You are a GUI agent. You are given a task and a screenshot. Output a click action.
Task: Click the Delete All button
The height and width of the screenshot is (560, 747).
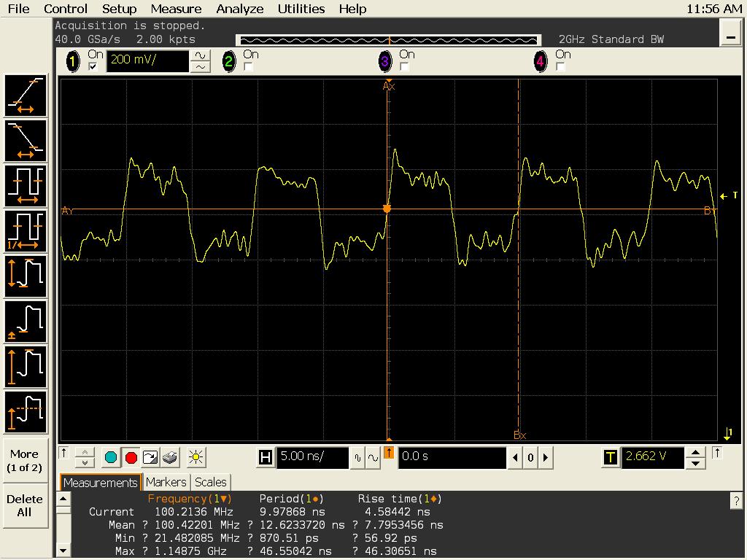point(25,506)
